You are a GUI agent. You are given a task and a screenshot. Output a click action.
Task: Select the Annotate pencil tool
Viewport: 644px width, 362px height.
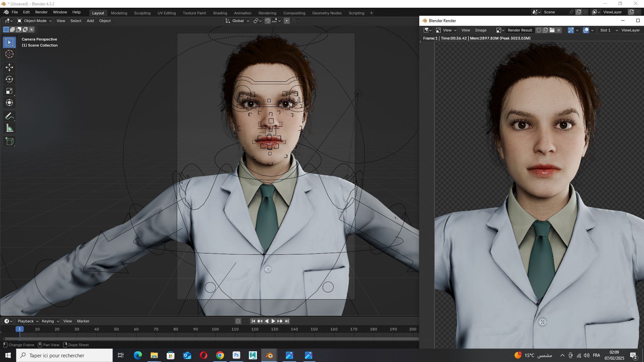coord(9,116)
